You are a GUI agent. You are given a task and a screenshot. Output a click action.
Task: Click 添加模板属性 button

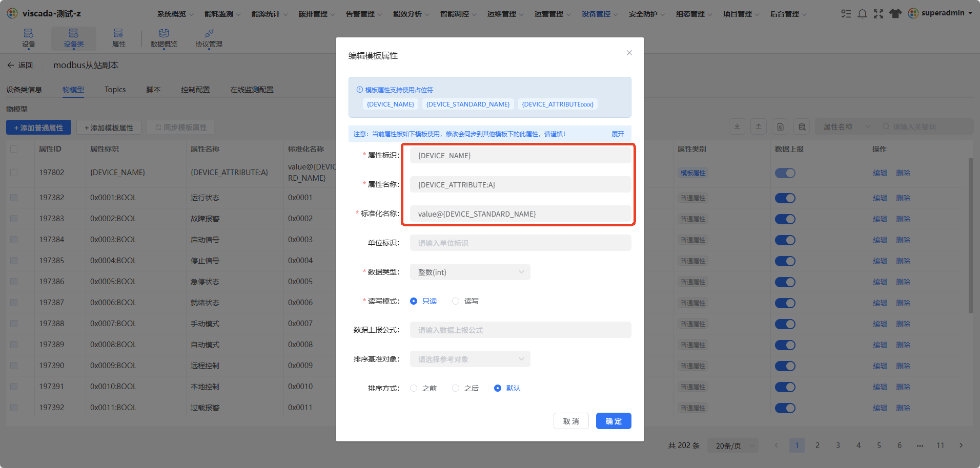point(109,127)
